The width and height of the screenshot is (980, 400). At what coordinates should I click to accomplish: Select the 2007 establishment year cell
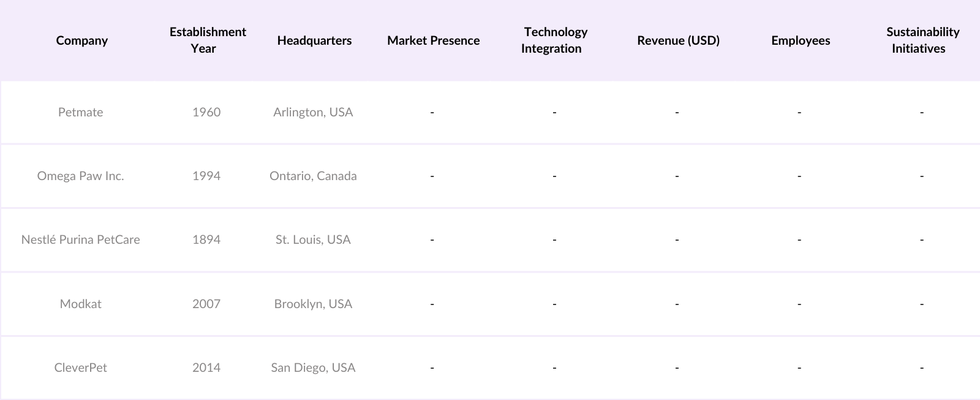pos(206,304)
